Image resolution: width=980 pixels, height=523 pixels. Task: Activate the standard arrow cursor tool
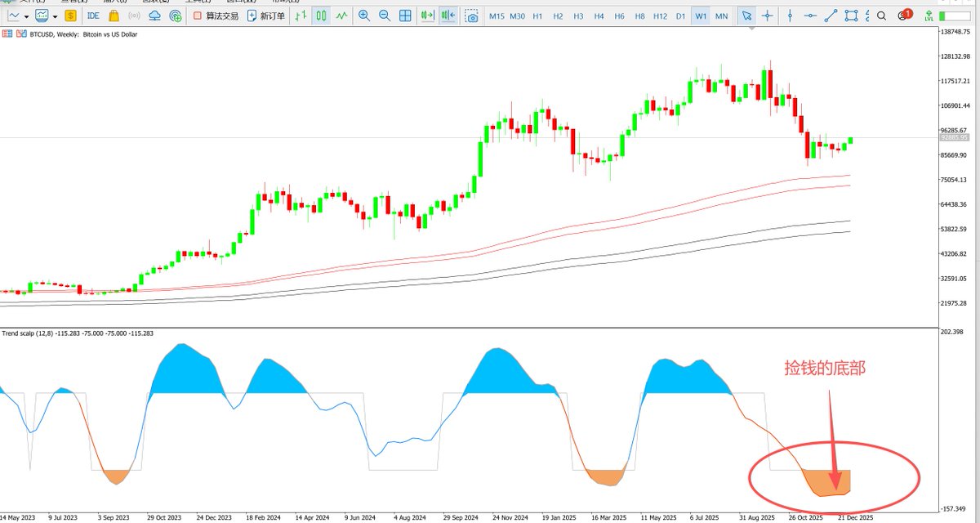point(746,16)
